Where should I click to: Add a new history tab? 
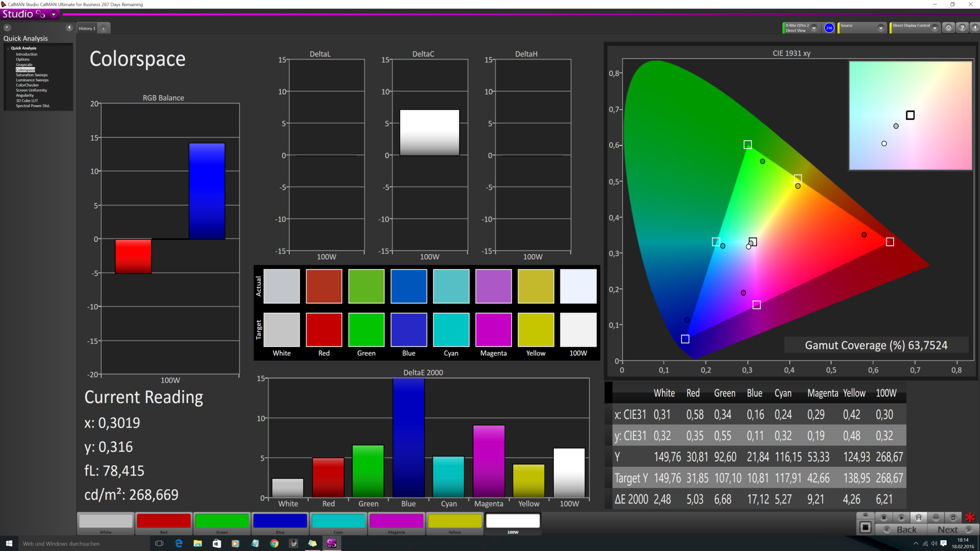[x=104, y=29]
